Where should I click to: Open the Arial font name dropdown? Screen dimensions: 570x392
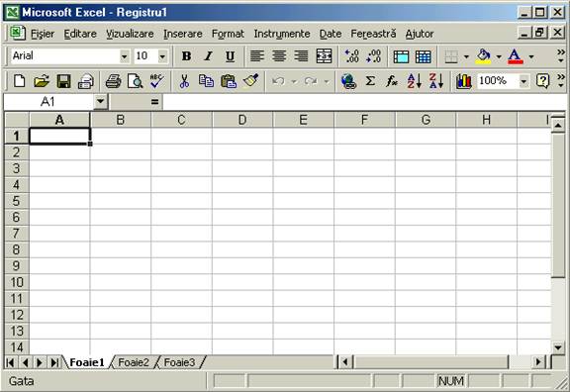pos(124,56)
